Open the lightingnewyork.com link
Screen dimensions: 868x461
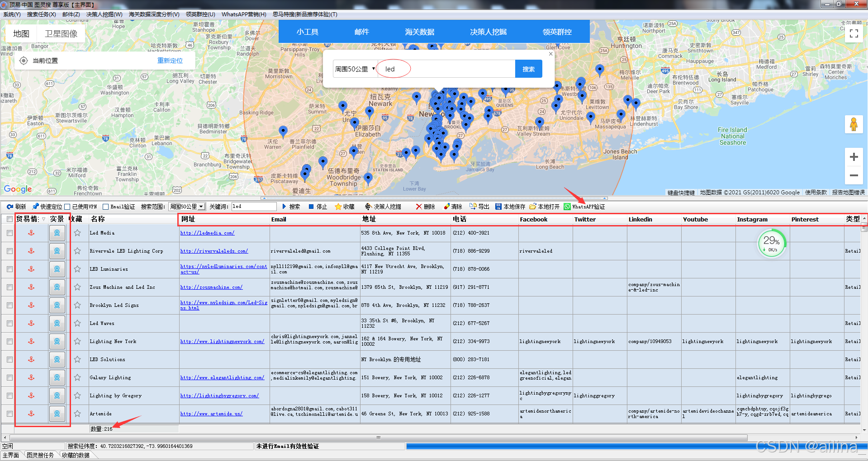[222, 341]
